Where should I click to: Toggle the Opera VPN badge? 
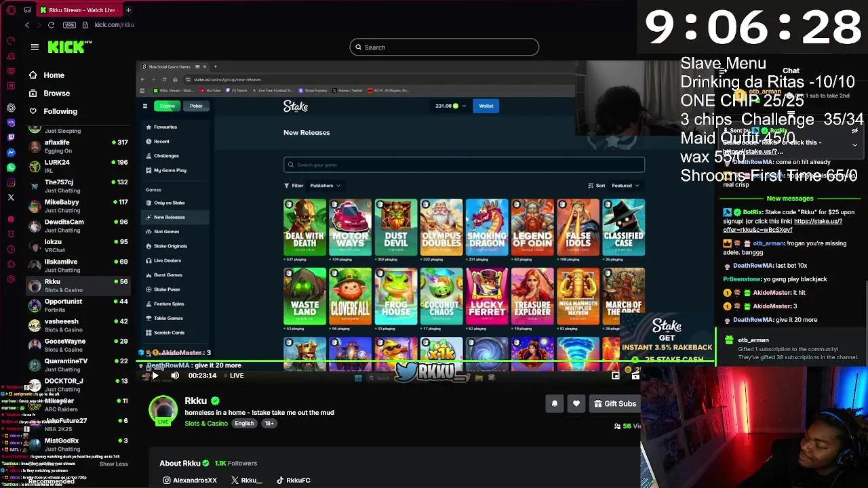pos(69,25)
